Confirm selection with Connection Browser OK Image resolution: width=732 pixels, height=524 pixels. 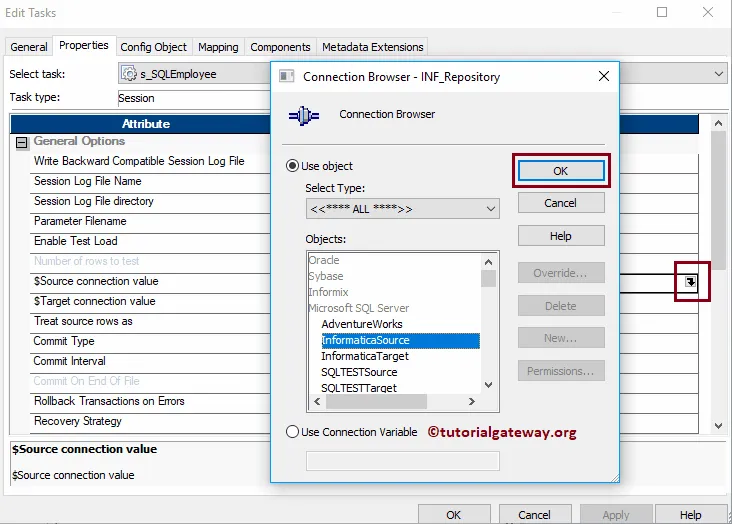tap(561, 171)
